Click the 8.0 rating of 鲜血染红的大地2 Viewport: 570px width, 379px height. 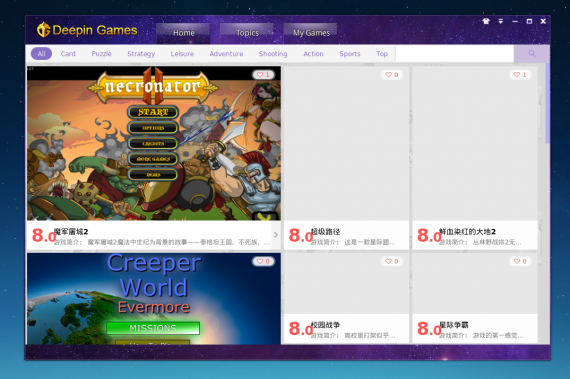click(429, 235)
